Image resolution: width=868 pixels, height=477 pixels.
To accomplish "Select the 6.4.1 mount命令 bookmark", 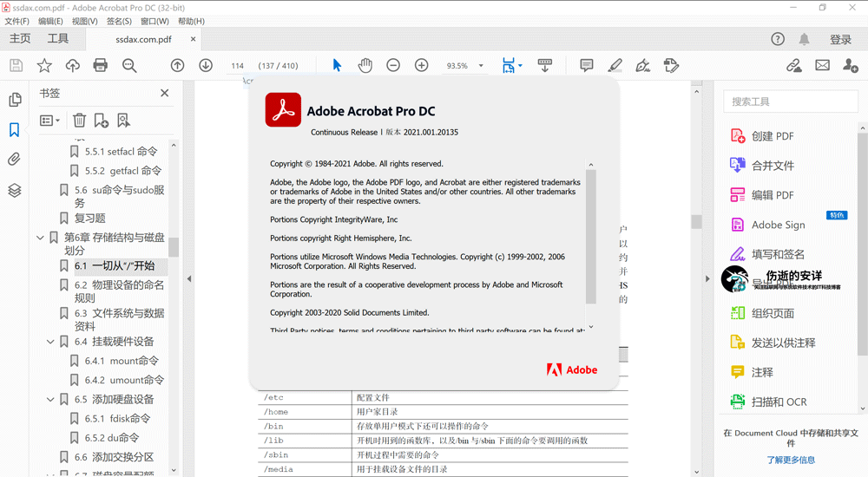I will pyautogui.click(x=122, y=361).
